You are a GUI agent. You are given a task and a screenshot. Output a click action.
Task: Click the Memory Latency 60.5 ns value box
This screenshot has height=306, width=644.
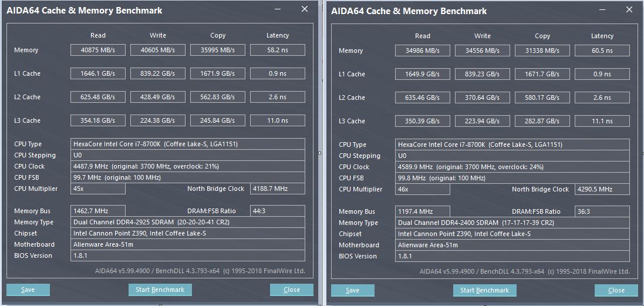click(x=602, y=51)
